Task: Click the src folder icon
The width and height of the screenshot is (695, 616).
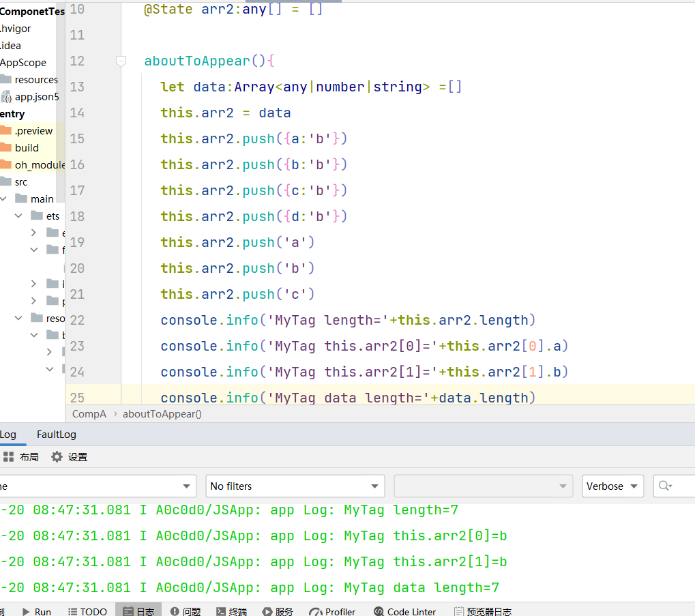Action: [x=5, y=181]
